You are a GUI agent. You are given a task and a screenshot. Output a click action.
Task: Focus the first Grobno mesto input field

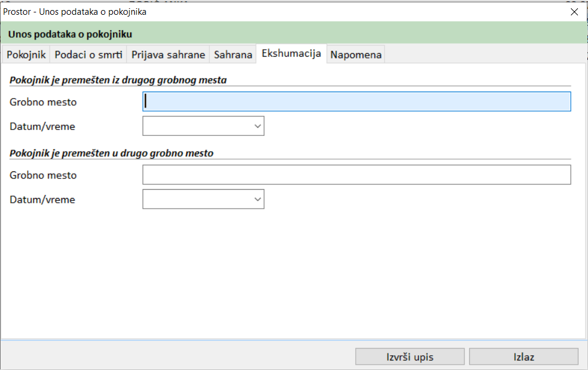point(356,102)
